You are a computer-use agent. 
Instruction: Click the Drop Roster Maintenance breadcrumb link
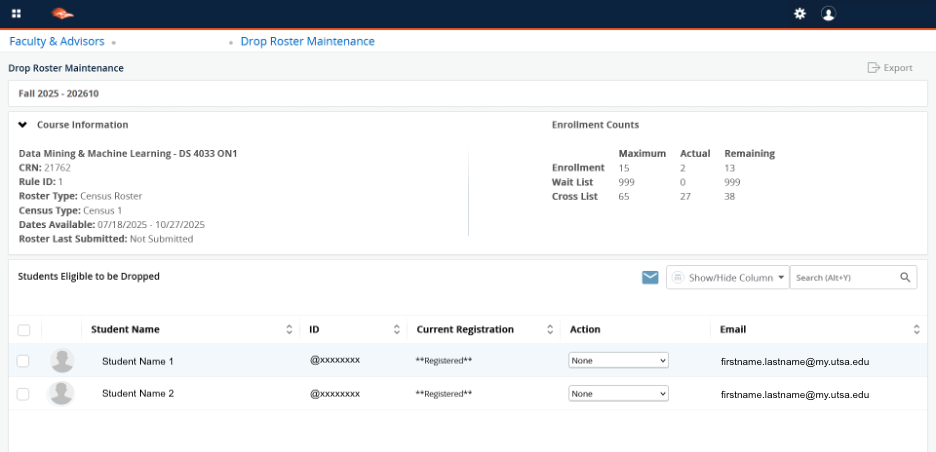coord(307,42)
